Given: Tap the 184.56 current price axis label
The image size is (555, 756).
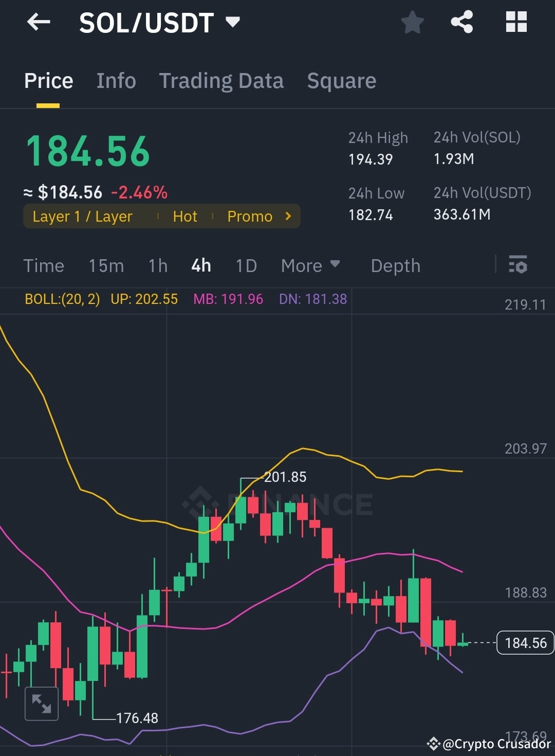Looking at the screenshot, I should [x=525, y=642].
